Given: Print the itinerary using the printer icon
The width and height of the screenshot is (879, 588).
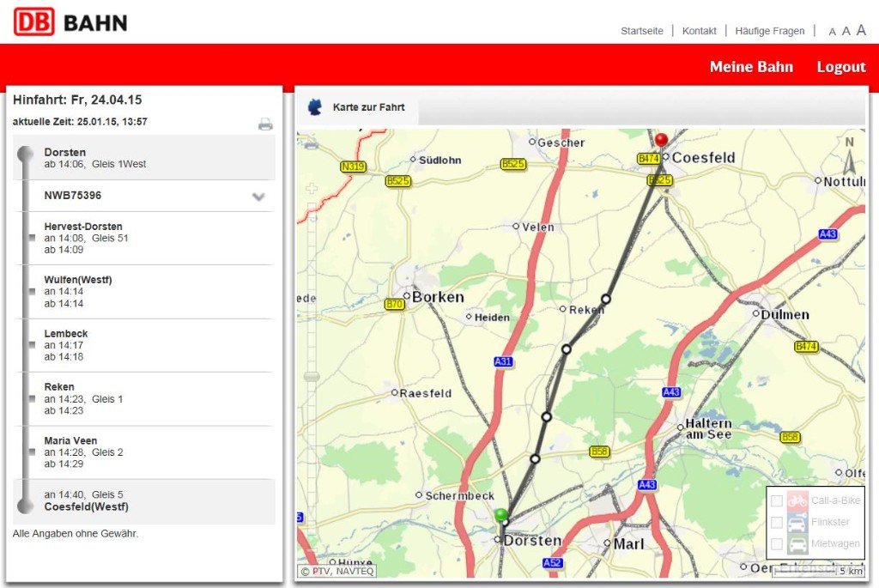Looking at the screenshot, I should (x=265, y=124).
